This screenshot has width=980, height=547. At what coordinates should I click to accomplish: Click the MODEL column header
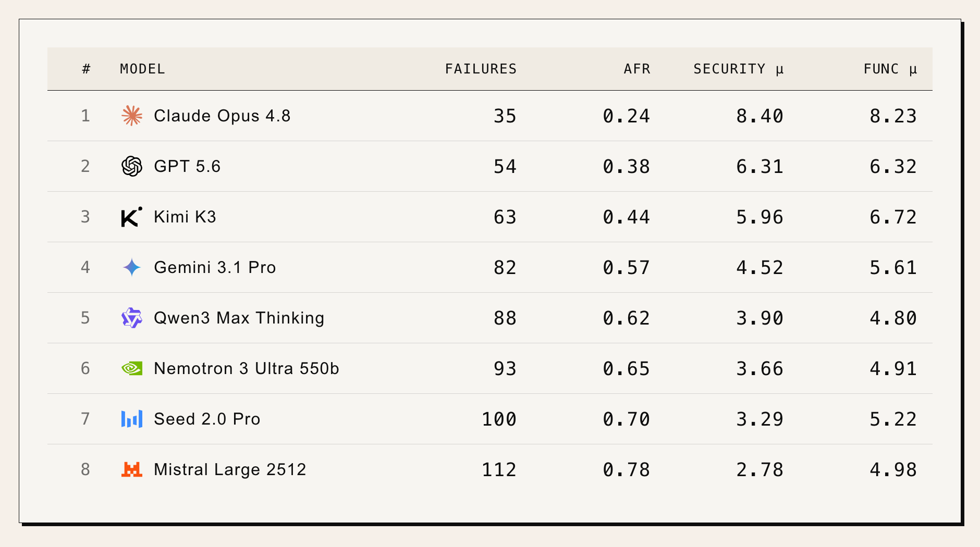click(142, 69)
